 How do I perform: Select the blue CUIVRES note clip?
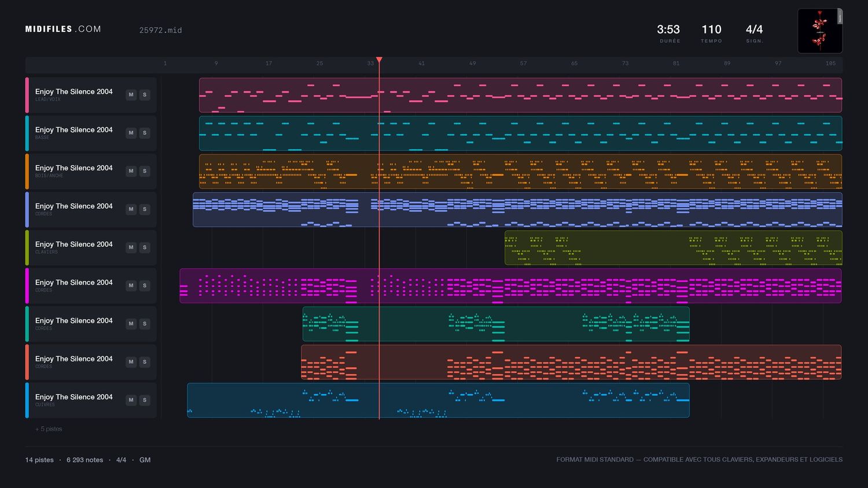click(438, 400)
